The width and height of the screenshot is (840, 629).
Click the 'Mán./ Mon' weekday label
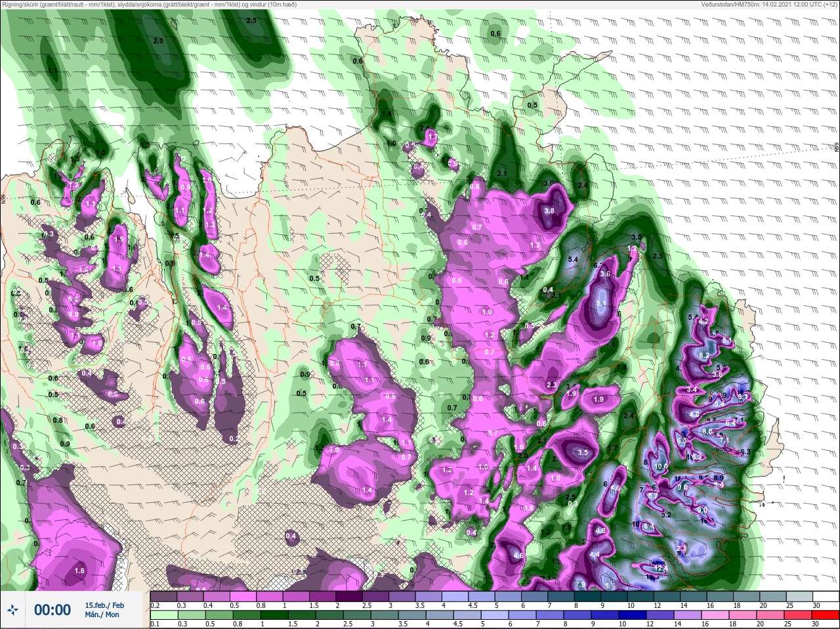(102, 615)
